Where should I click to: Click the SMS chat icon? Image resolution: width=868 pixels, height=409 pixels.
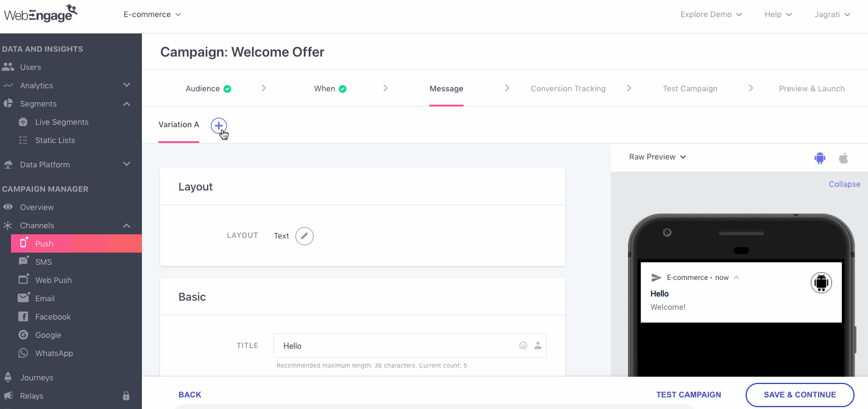(23, 261)
